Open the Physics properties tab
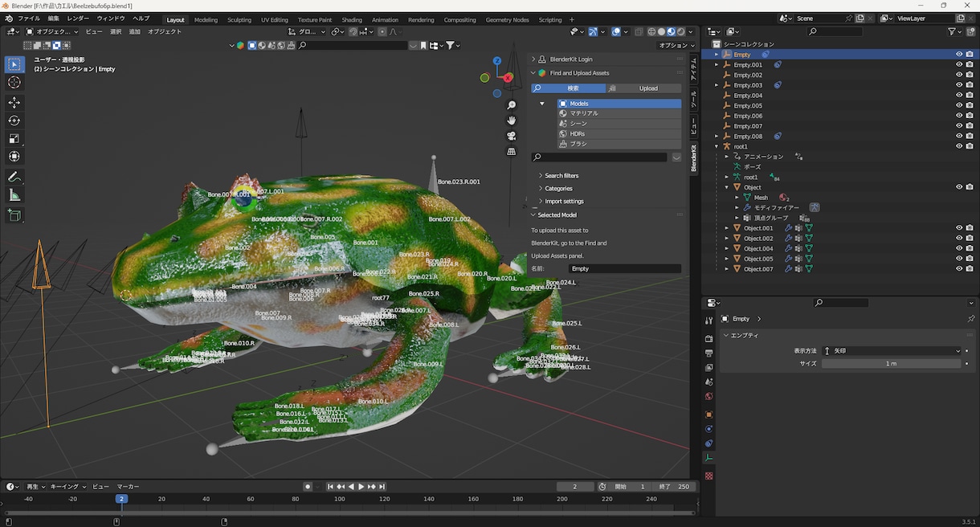Screen dimensions: 980x527 click(x=708, y=429)
